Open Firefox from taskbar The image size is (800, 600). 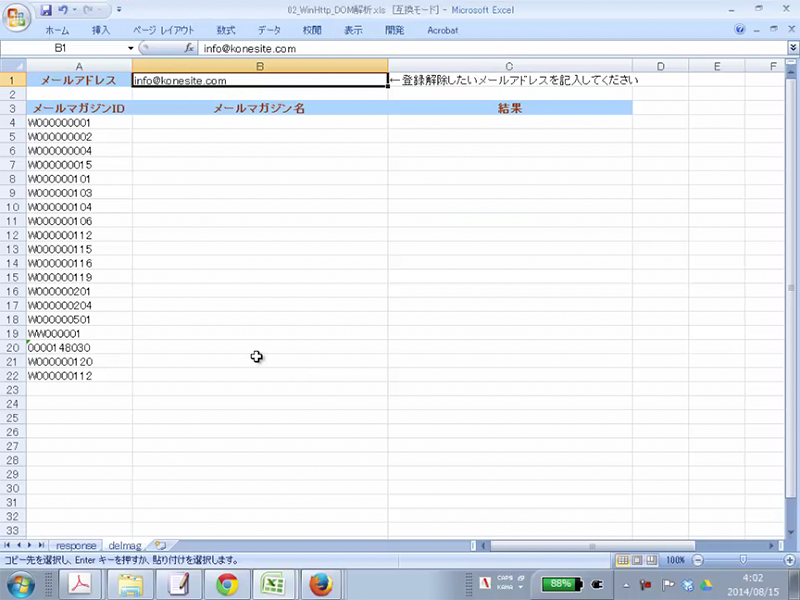point(320,584)
